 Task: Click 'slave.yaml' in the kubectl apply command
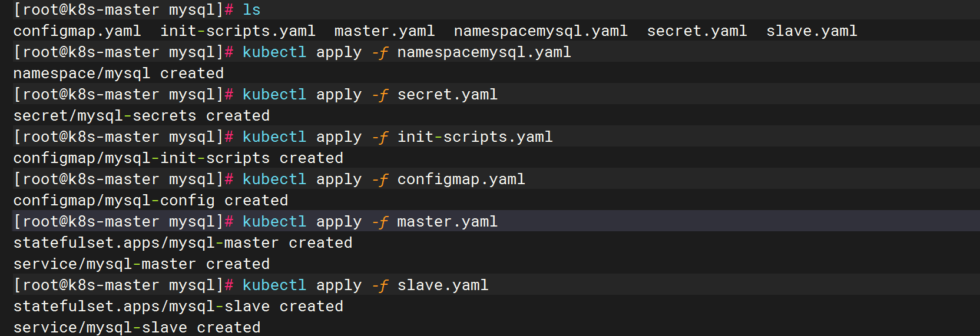[x=443, y=285]
